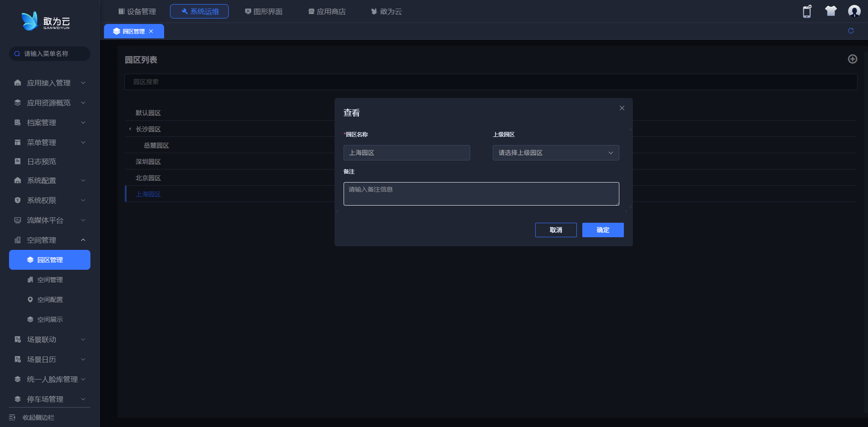
Task: Click the refresh icon on tab bar
Action: (x=851, y=31)
